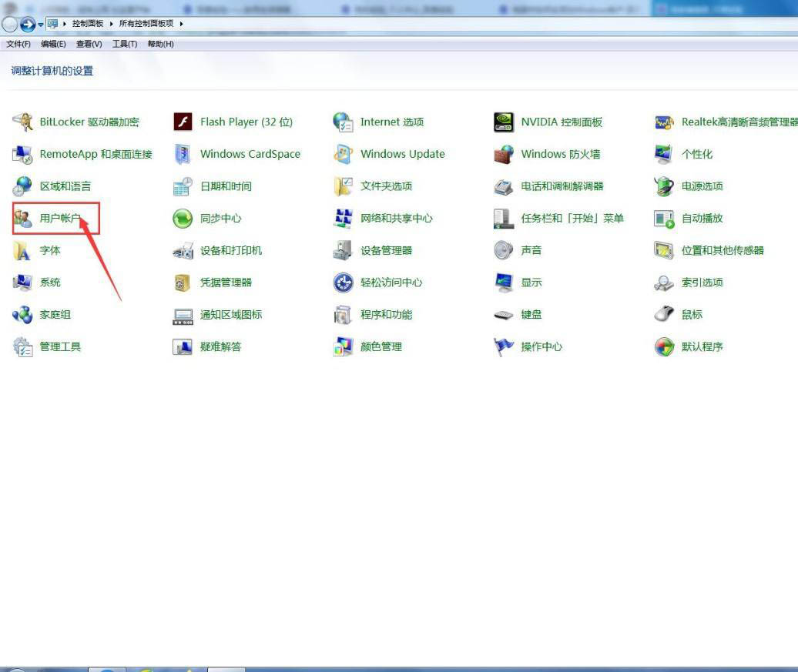The height and width of the screenshot is (672, 798).
Task: Open the 疑难解答 link
Action: (x=220, y=346)
